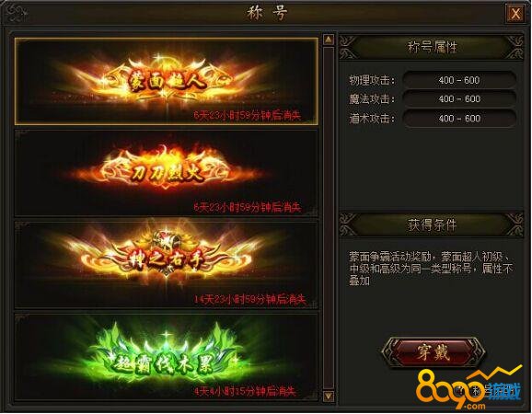Click the 物理攻击 400-600 value field

point(459,80)
